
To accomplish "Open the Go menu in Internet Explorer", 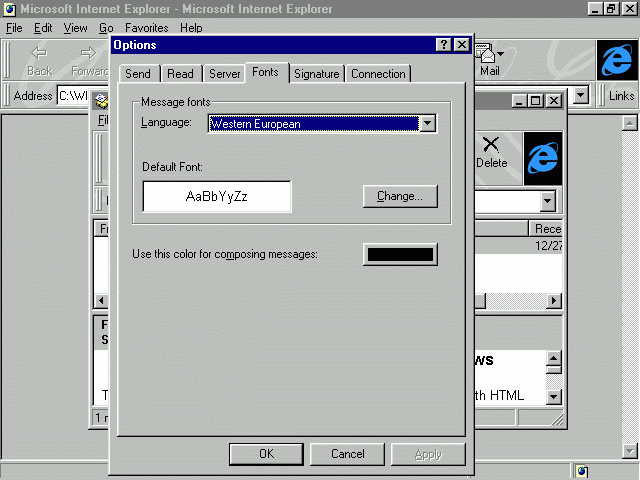I will click(x=106, y=28).
